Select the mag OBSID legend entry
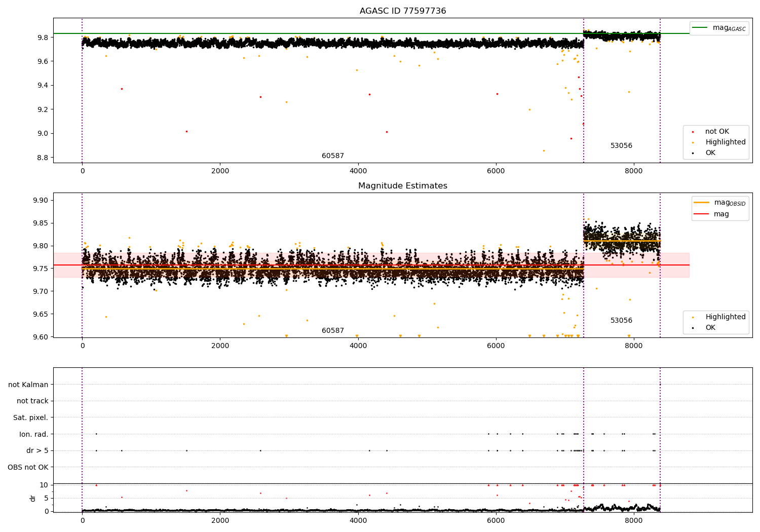 pos(720,203)
